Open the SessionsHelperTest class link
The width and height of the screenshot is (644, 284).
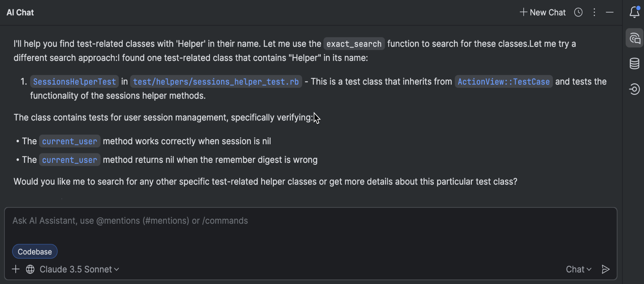(x=75, y=82)
